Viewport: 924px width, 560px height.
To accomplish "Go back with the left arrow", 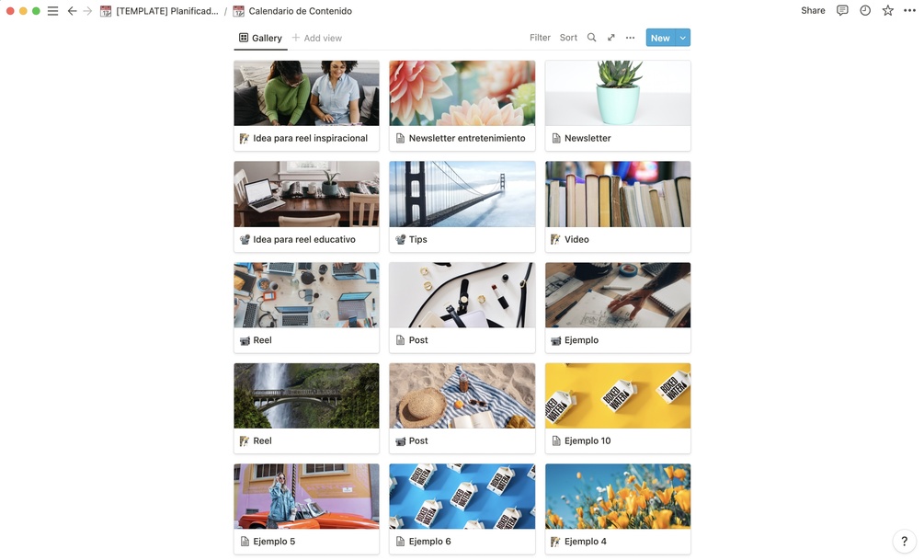I will click(x=72, y=11).
